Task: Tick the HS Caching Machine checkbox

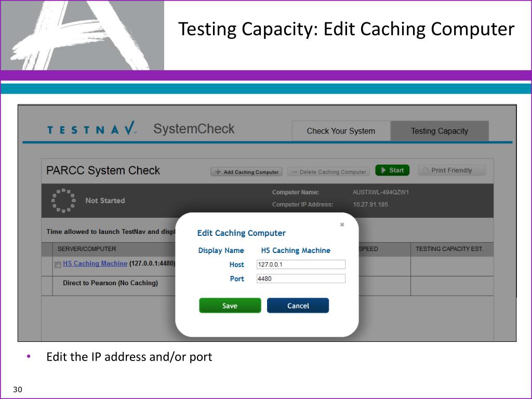Action: point(58,264)
